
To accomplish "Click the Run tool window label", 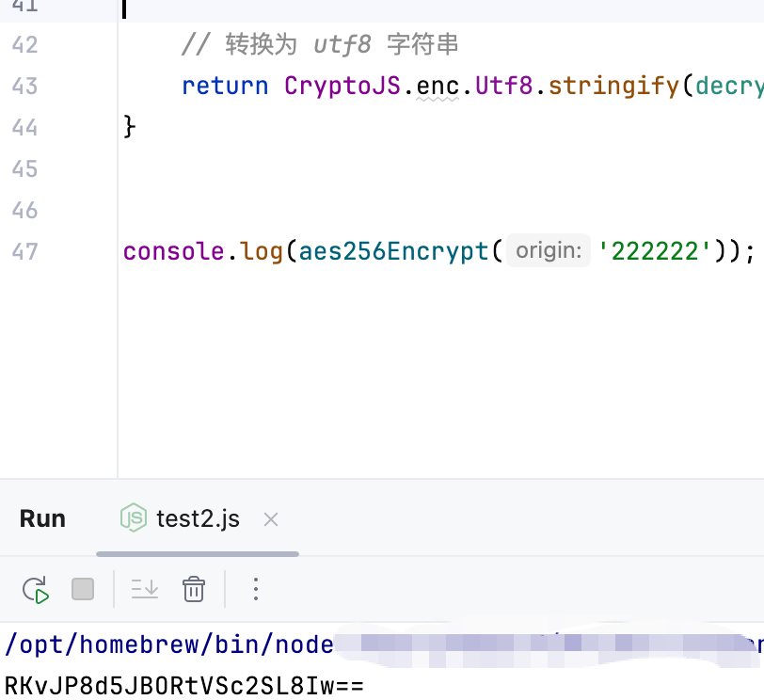I will [x=42, y=519].
